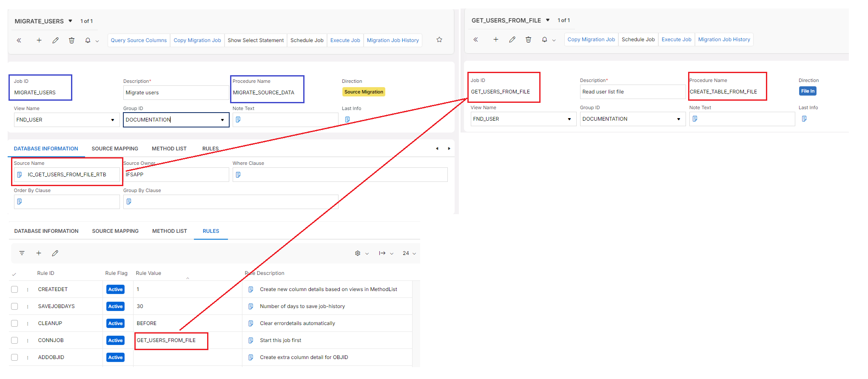Click Query Source Columns button
The width and height of the screenshot is (868, 379).
point(139,40)
